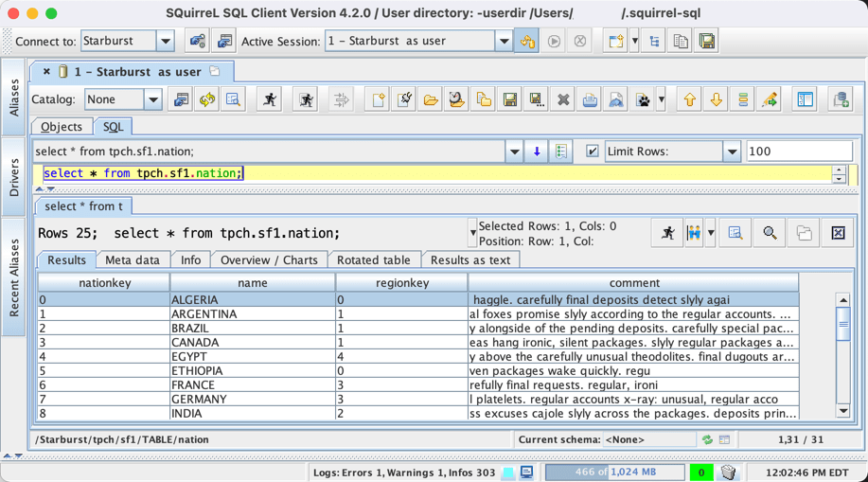Click the new file icon in session toolbar
This screenshot has width=868, height=482.
(x=378, y=99)
